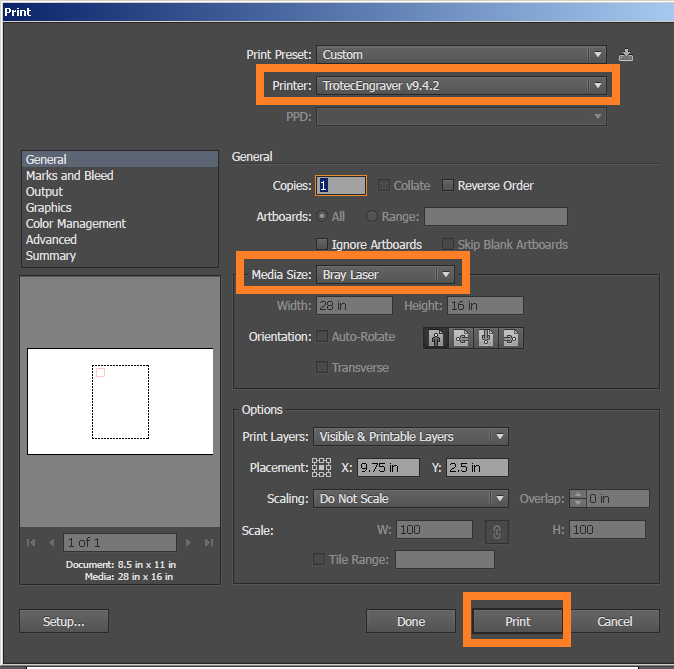Click the Done button
Image resolution: width=674 pixels, height=669 pixels.
(411, 621)
